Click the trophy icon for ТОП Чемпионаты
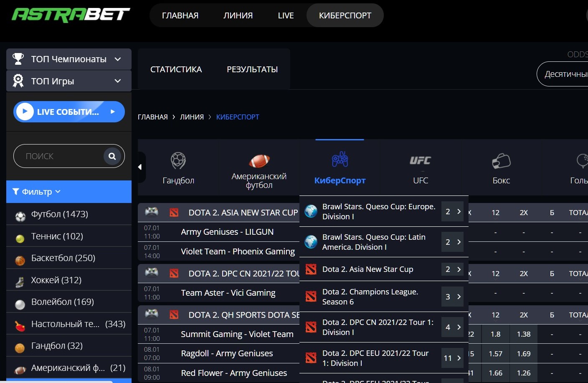The width and height of the screenshot is (588, 383). (x=18, y=59)
